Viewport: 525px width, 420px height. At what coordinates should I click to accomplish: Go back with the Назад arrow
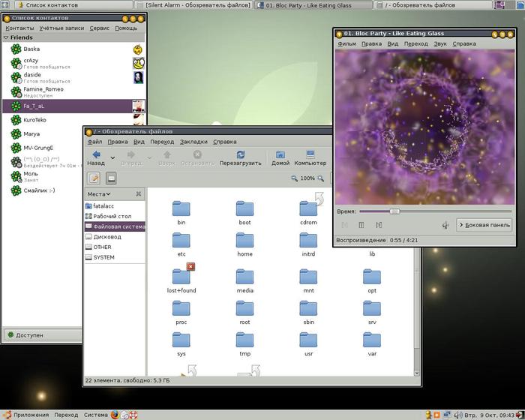(96, 157)
